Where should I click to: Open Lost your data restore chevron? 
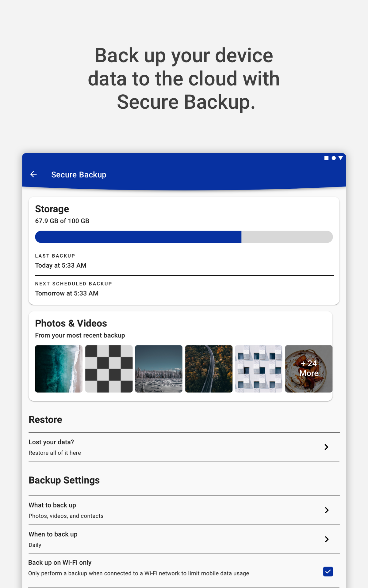(x=327, y=447)
